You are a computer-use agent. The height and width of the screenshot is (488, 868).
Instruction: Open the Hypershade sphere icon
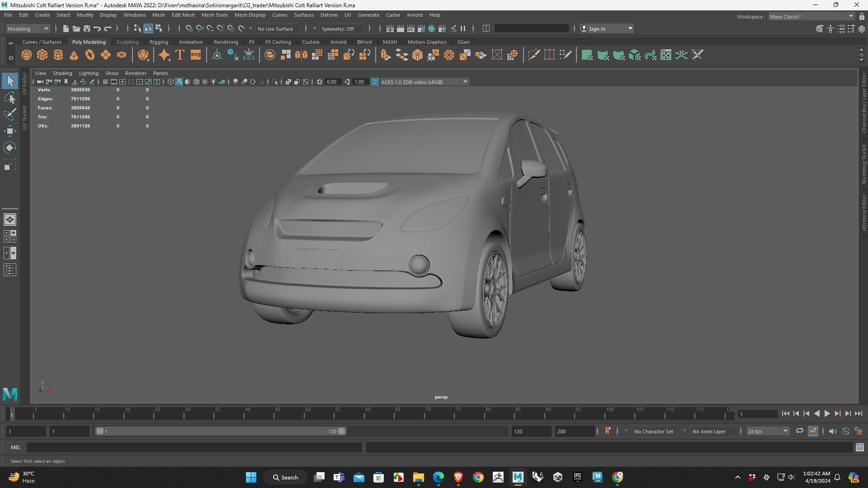(x=432, y=28)
